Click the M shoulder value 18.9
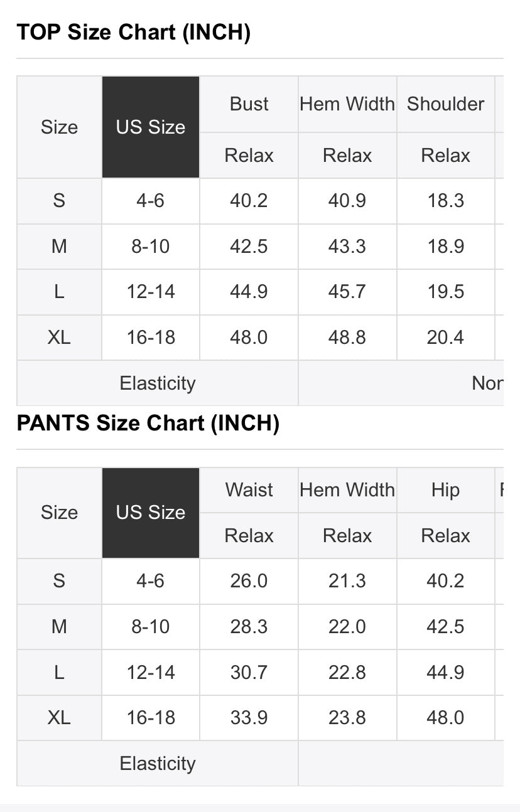The image size is (520, 812). (x=446, y=247)
